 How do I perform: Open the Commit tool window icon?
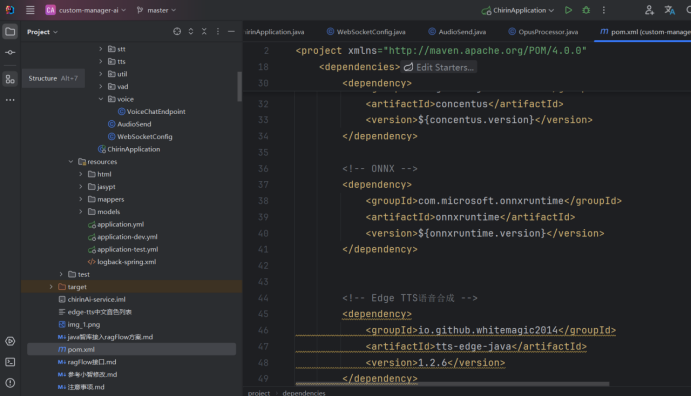(x=10, y=53)
